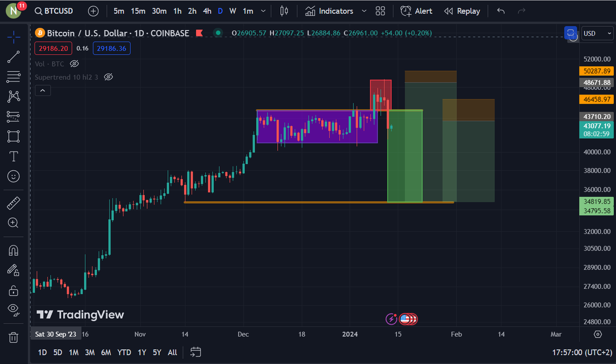Open candlestick chart type selector
This screenshot has height=364, width=616.
(284, 11)
